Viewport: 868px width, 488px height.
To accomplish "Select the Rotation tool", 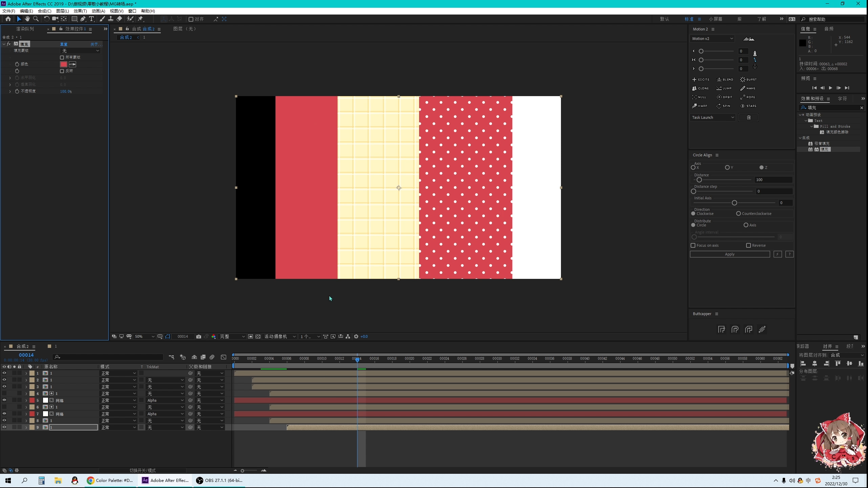I will (x=46, y=19).
